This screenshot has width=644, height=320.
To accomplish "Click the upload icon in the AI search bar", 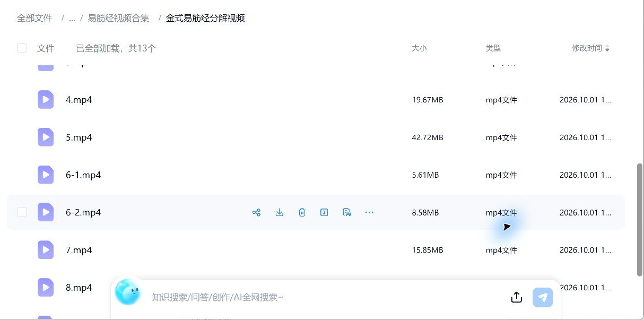I will 517,297.
